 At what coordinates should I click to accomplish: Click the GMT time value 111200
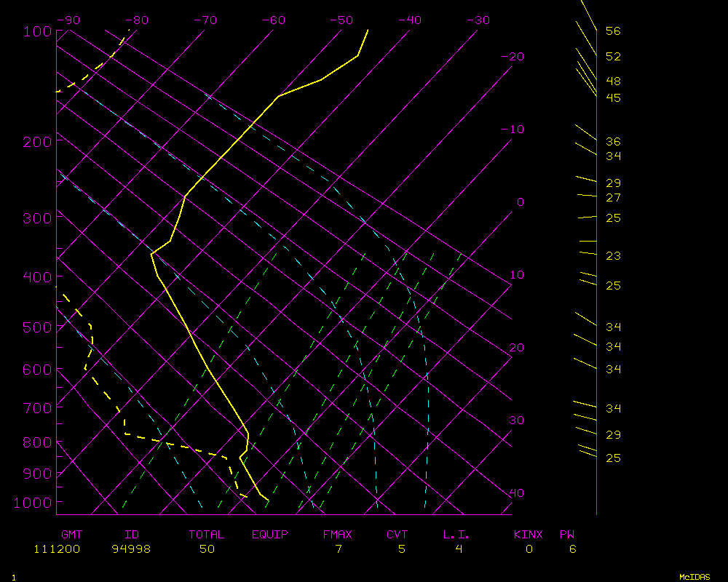[57, 549]
